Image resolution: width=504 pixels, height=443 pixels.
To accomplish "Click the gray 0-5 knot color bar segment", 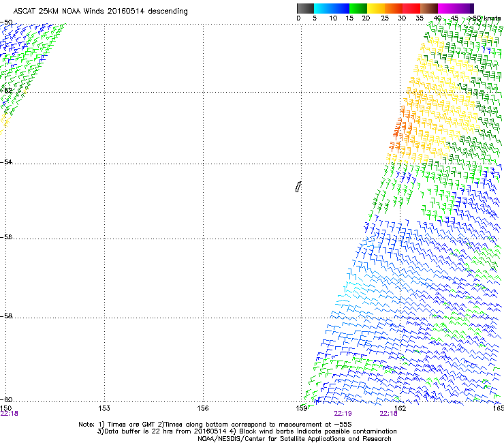I will [305, 8].
